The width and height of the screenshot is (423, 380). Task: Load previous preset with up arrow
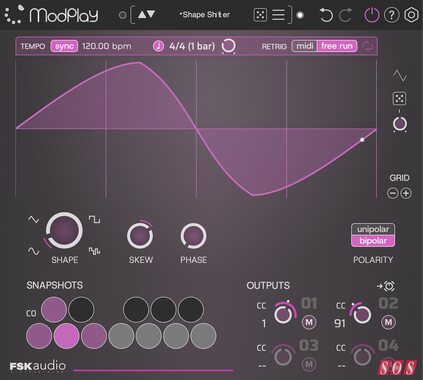142,14
